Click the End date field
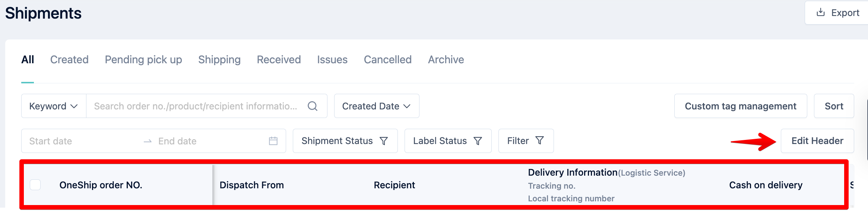The height and width of the screenshot is (211, 868). tap(209, 141)
